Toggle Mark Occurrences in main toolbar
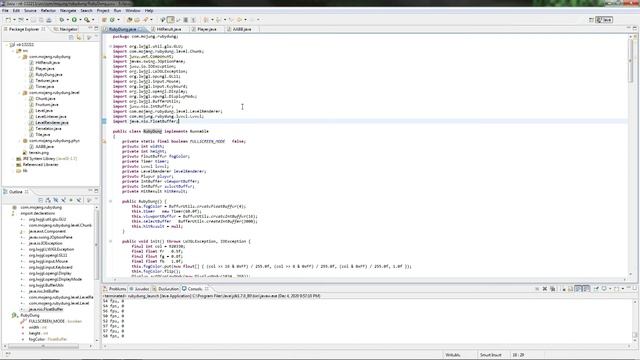The height and width of the screenshot is (360, 640). click(171, 20)
